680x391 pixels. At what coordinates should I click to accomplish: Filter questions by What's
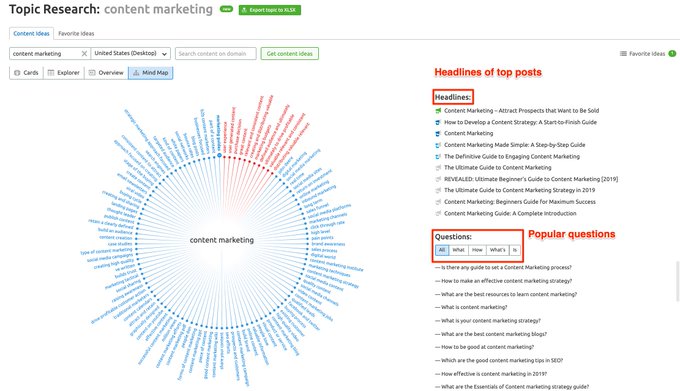point(497,250)
